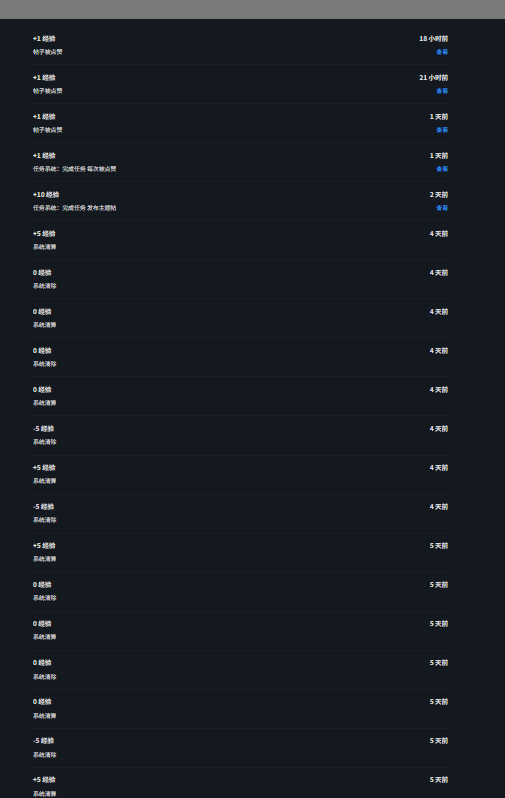Click the 18 小时前 timestamp
The image size is (505, 798).
[x=434, y=39]
